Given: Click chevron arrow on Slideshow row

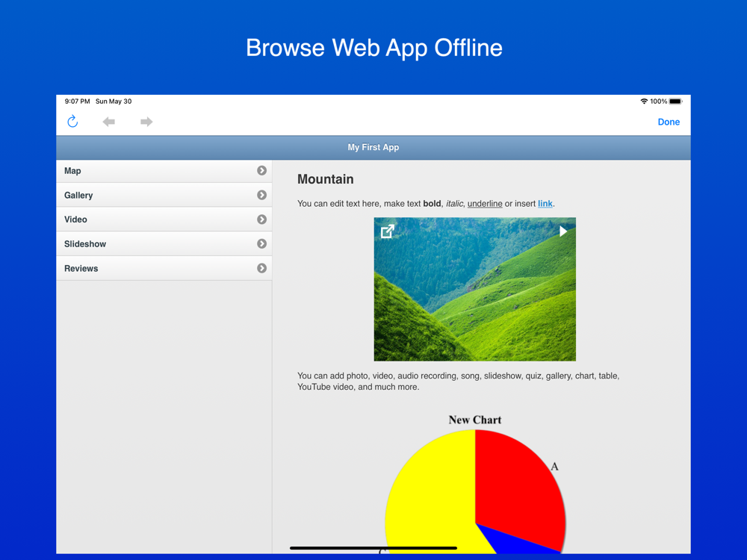Looking at the screenshot, I should click(261, 244).
